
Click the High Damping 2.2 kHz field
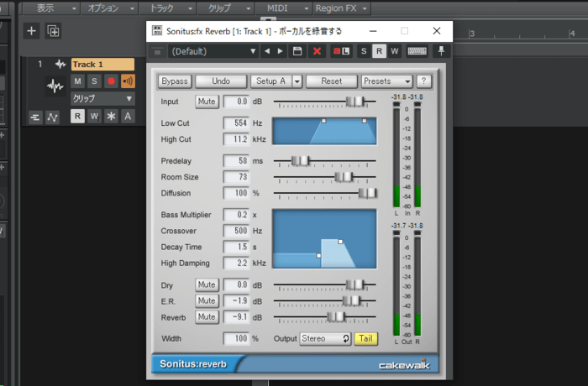coord(236,263)
